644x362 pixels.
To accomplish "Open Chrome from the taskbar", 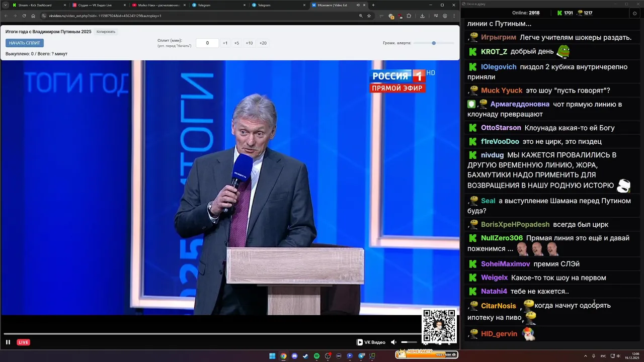I will [283, 356].
